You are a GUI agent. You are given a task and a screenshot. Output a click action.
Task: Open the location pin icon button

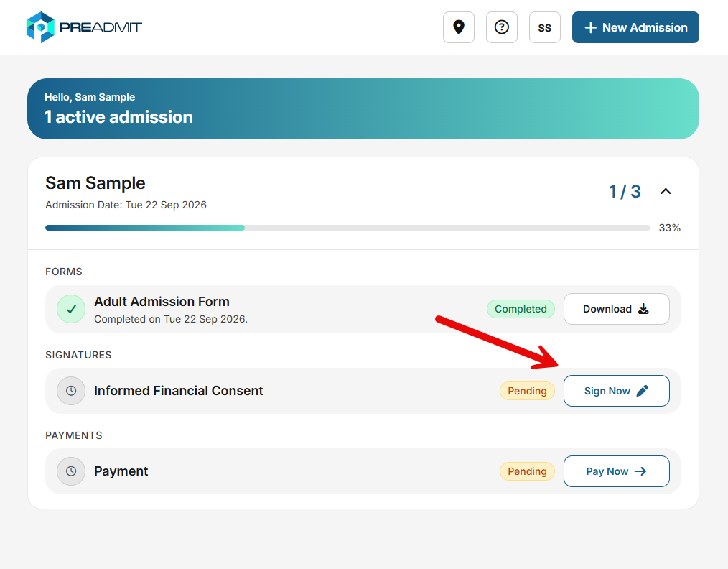[x=458, y=27]
